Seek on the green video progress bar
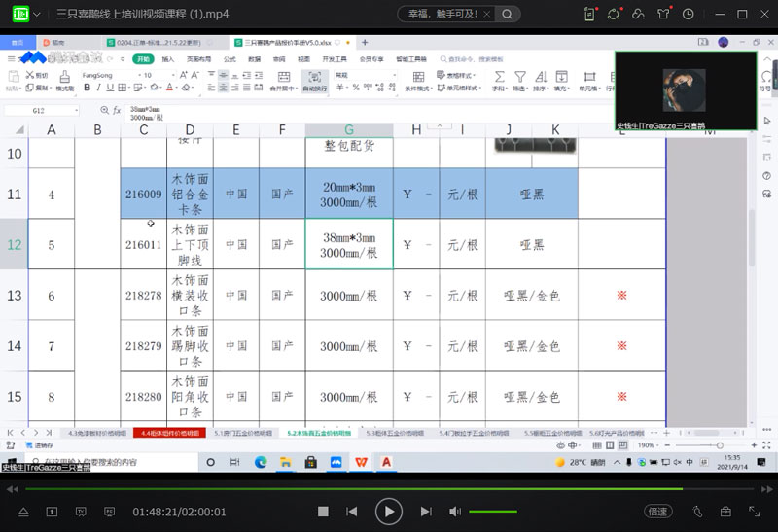This screenshot has width=778, height=532. (x=388, y=489)
